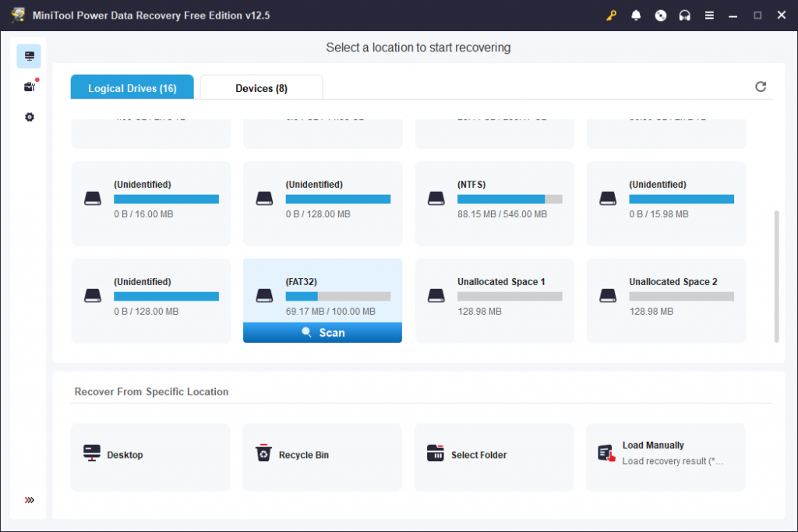Open the license key registration icon
Viewport: 798px width, 532px height.
pos(612,15)
